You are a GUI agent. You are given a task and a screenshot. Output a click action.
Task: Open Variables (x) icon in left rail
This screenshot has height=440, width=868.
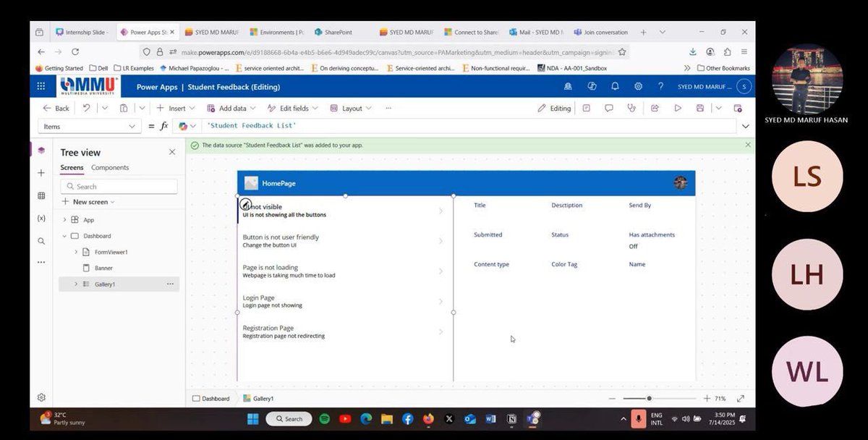pos(41,218)
